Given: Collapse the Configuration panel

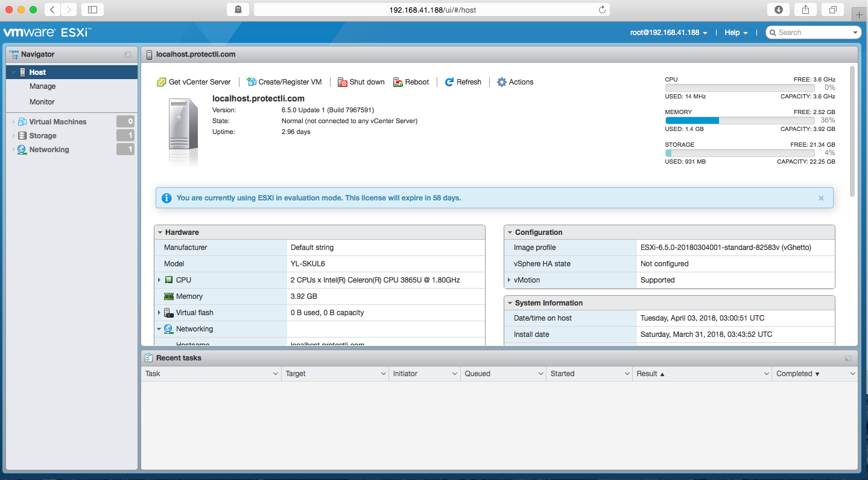Looking at the screenshot, I should (510, 232).
